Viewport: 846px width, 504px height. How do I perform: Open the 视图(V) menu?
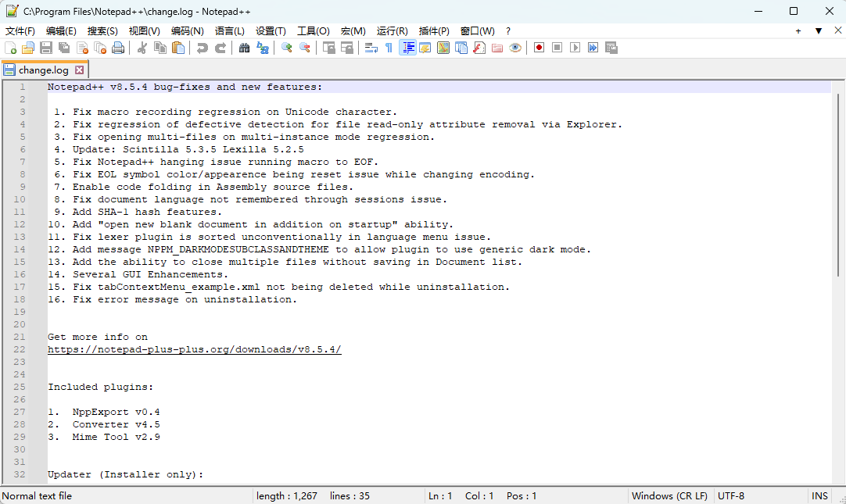click(144, 31)
